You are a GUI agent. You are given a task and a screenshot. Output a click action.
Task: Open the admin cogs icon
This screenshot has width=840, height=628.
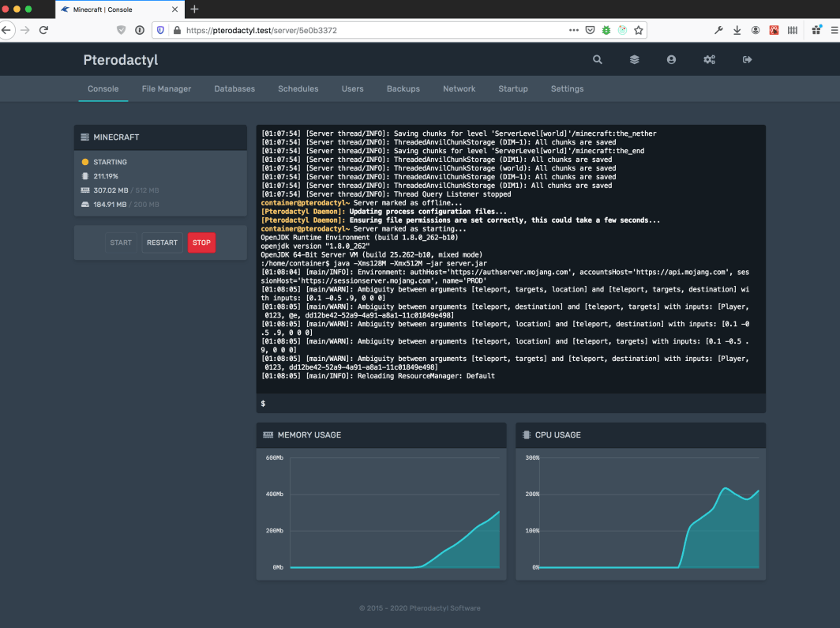point(709,60)
